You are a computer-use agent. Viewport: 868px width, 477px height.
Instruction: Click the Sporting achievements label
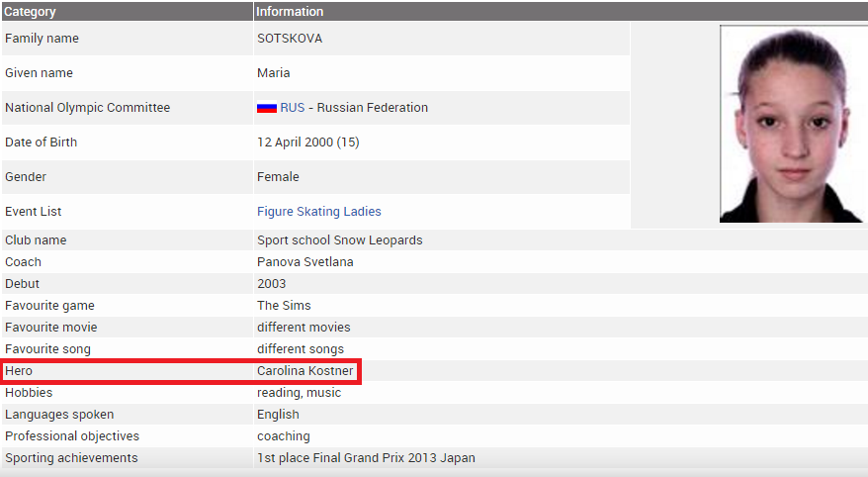71,458
